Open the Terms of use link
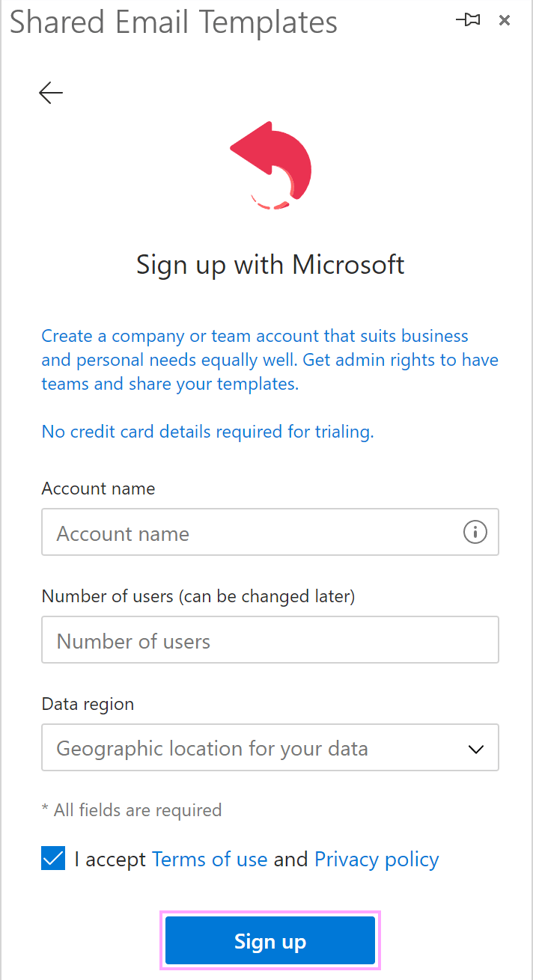Screen dimensions: 533x980 pyautogui.click(x=210, y=859)
